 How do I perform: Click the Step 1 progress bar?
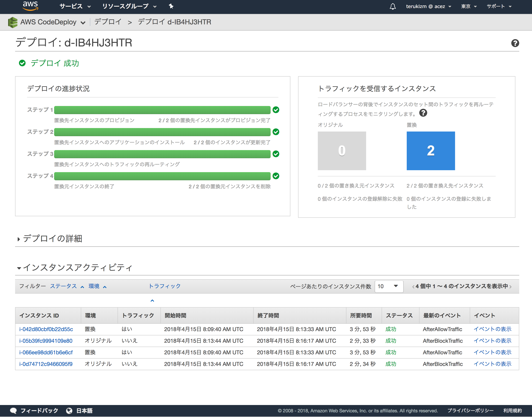click(162, 110)
